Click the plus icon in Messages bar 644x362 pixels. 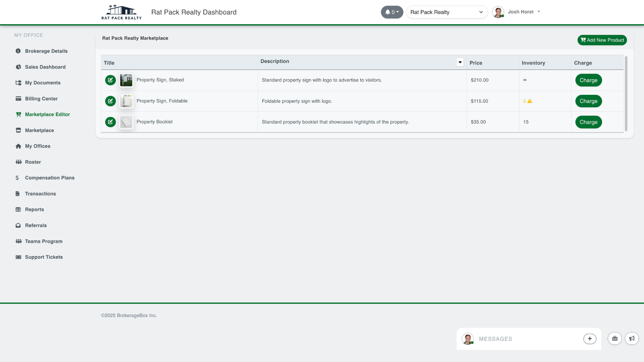(590, 339)
